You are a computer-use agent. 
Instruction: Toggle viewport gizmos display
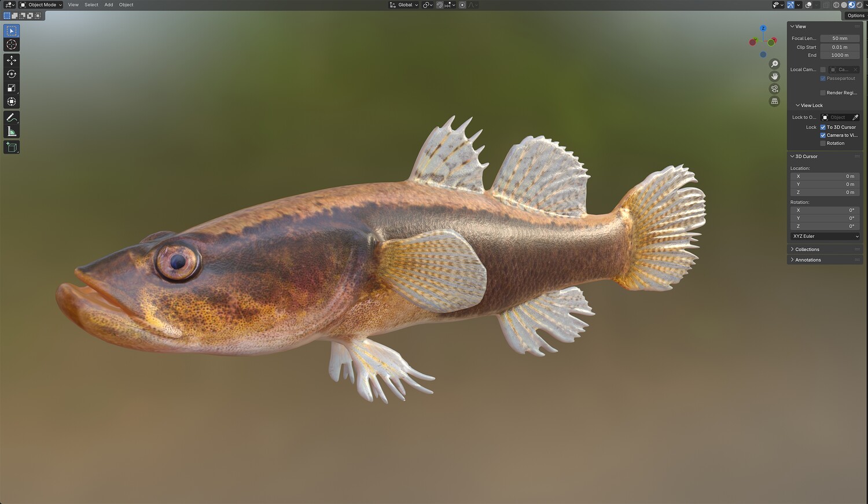(x=790, y=5)
